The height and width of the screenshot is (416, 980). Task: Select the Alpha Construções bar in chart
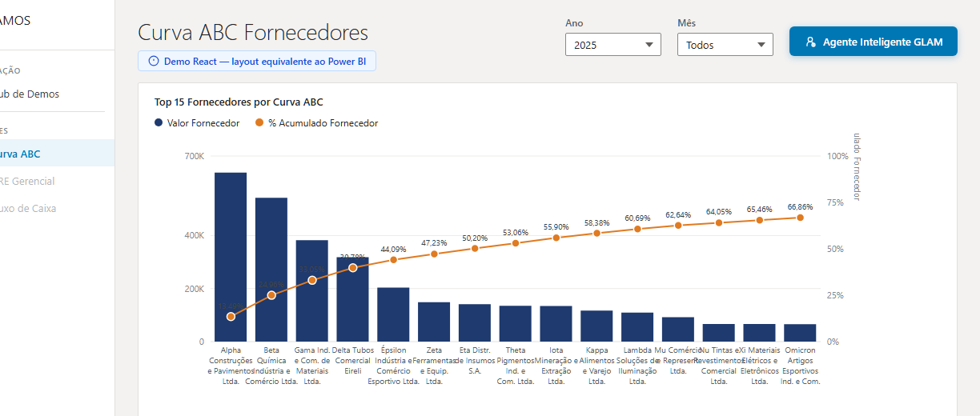tap(231, 256)
